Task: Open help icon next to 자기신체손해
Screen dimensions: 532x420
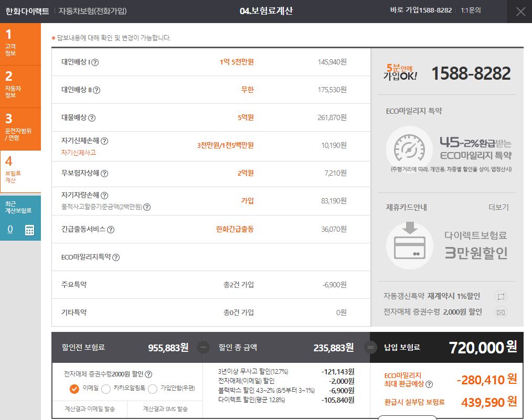Action: [104, 141]
